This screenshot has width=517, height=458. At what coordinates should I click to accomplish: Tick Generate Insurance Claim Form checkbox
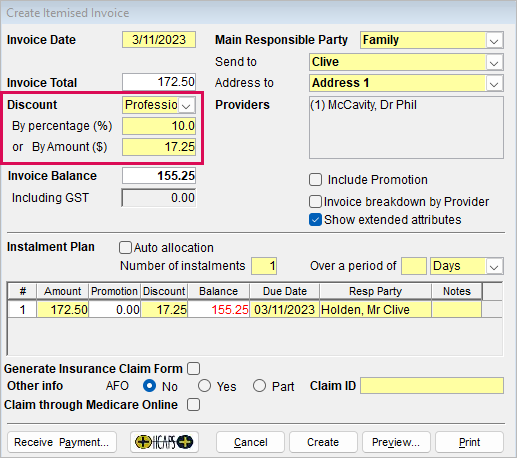[194, 369]
